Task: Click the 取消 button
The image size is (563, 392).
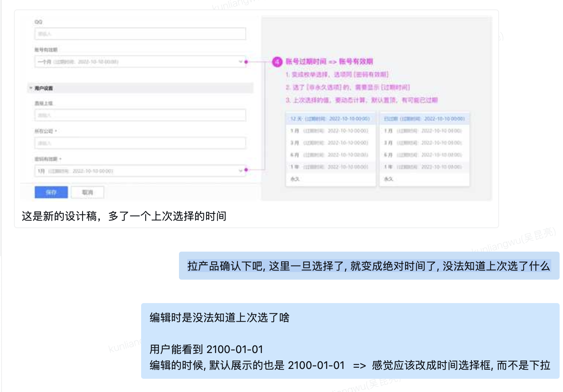Action: pyautogui.click(x=87, y=192)
